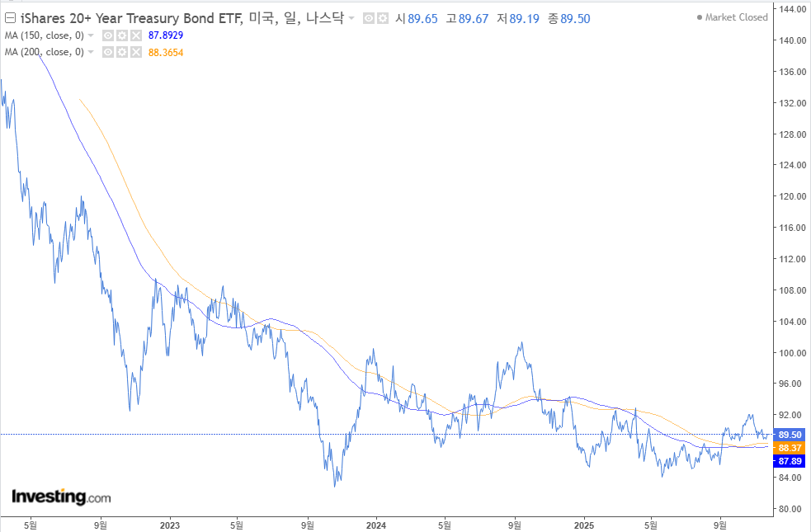
Task: Expand the MA (200, close, 0) dropdown arrow
Action: 91,52
